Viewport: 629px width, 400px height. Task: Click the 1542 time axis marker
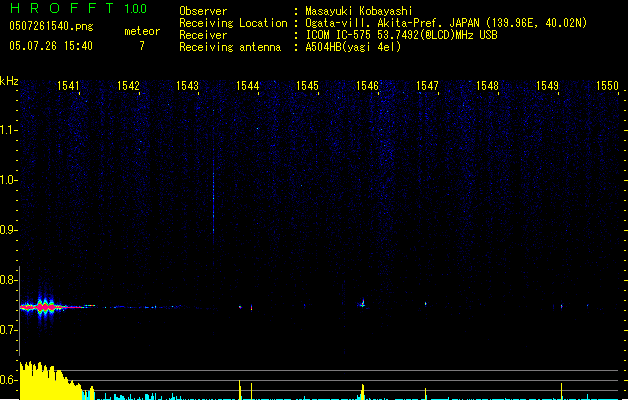point(128,86)
